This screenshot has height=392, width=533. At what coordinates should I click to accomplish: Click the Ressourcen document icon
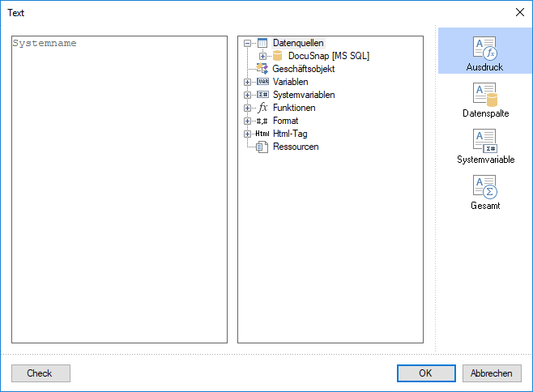coord(262,147)
